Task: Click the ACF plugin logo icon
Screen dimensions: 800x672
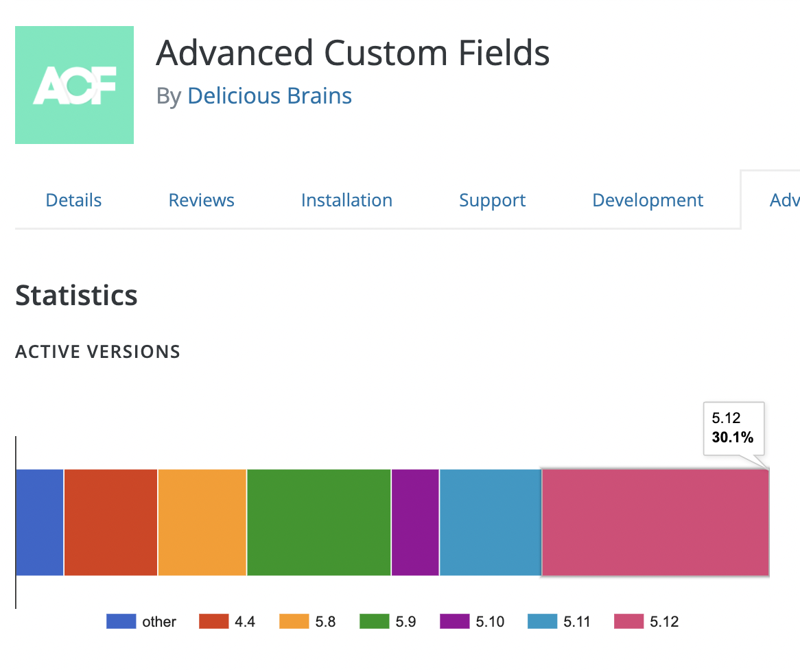Action: 74,85
